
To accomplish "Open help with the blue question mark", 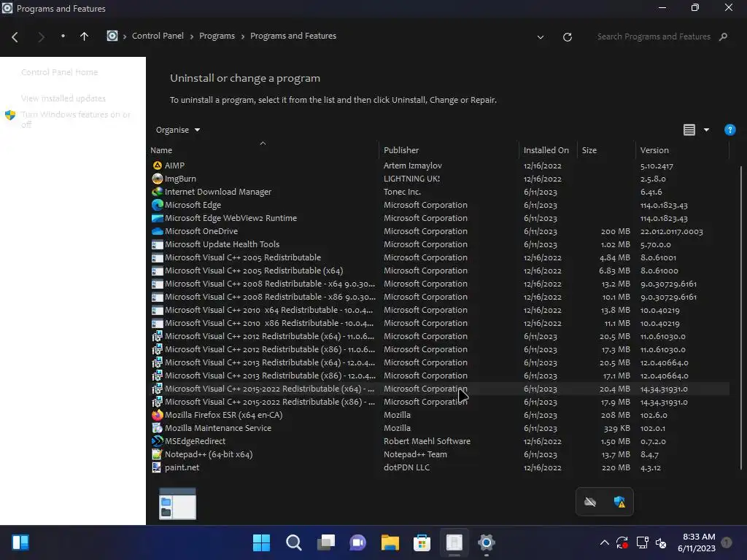I will (729, 130).
